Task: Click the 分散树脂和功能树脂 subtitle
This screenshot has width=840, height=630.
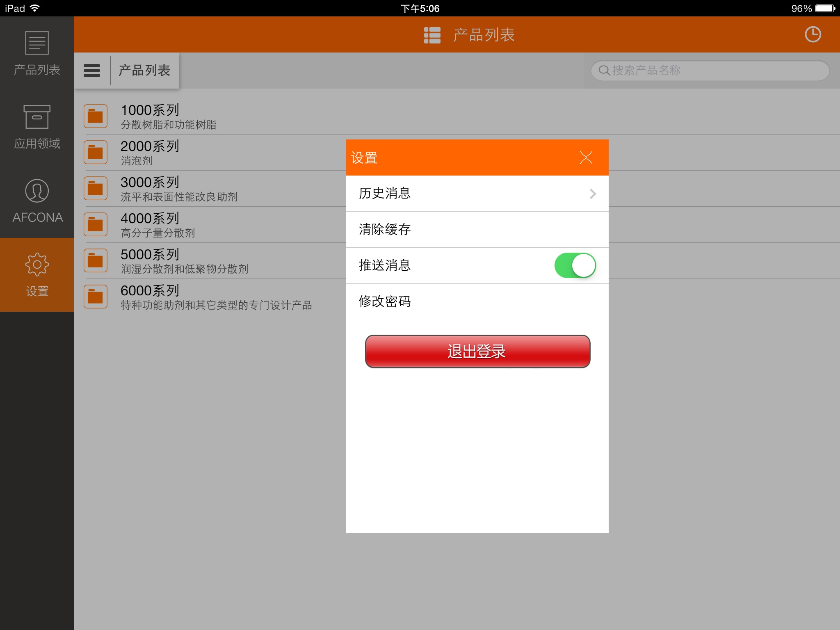Action: tap(169, 125)
